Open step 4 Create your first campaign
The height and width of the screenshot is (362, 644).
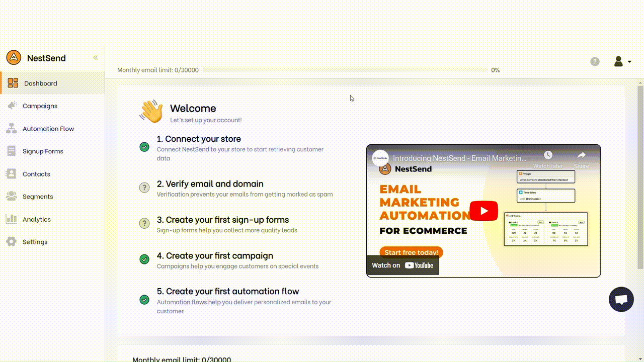point(215,255)
